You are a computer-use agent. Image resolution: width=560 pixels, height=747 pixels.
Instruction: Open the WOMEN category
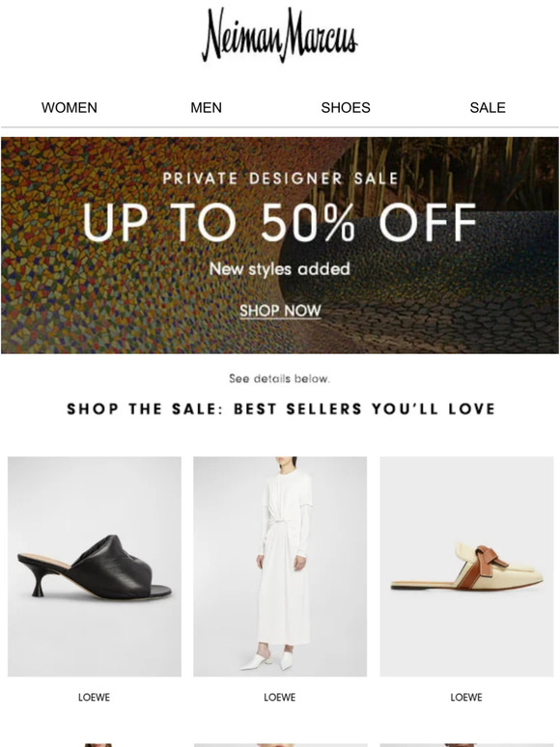[70, 108]
